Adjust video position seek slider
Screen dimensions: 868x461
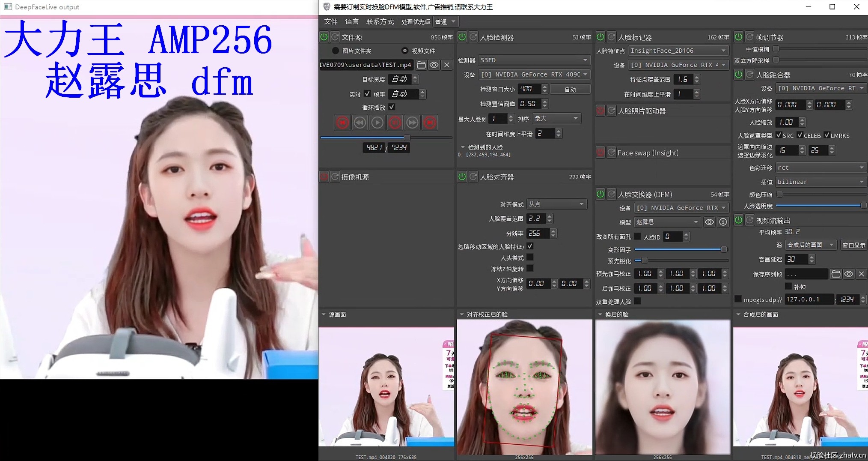(x=386, y=138)
